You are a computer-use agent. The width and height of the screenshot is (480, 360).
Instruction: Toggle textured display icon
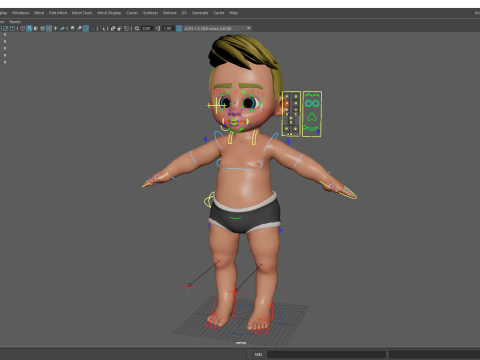coord(49,28)
